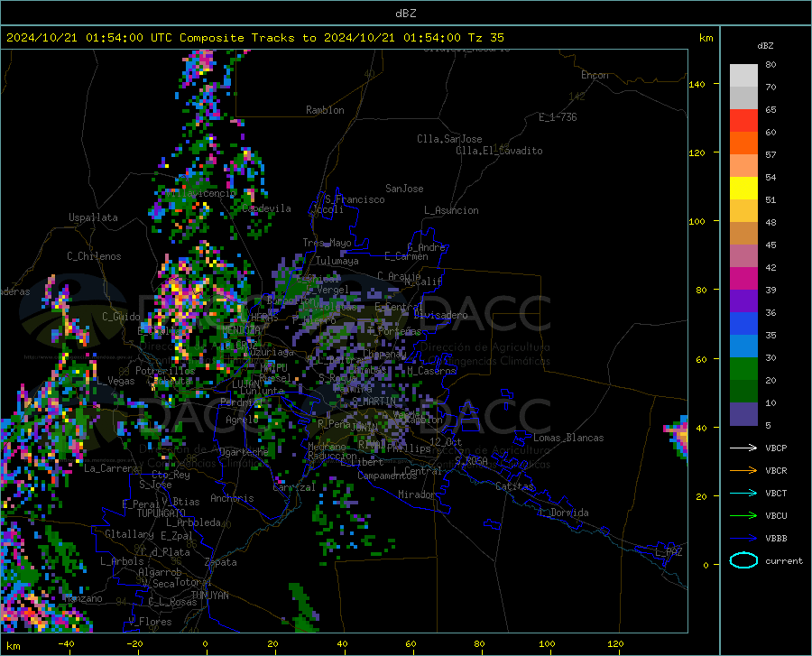The image size is (812, 656).
Task: Click the MENDOZA city label
Action: 241,330
